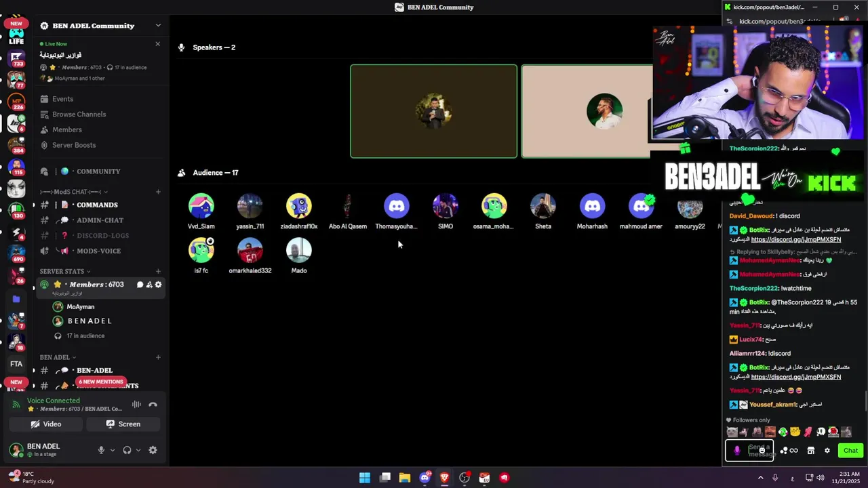Add a channel to SERVER STATS category
The height and width of the screenshot is (488, 868).
158,272
